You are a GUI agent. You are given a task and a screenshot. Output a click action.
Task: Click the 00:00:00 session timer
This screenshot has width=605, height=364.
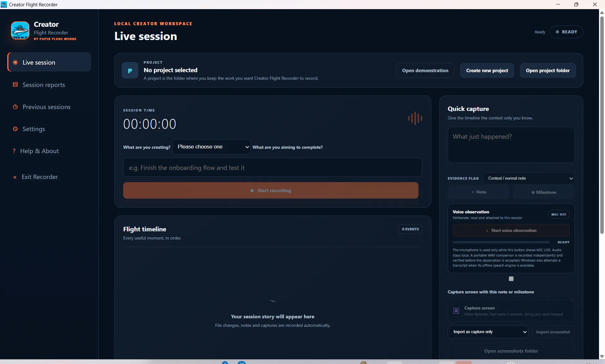point(150,124)
